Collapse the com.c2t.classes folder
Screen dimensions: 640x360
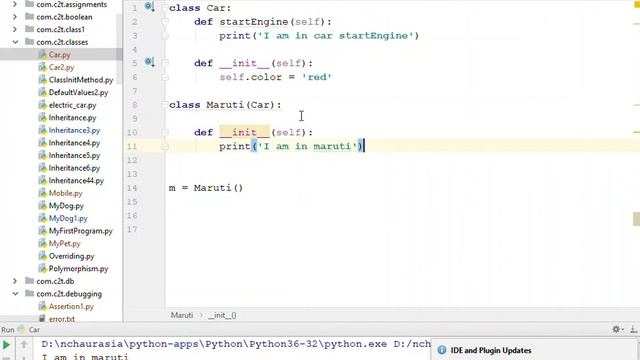point(15,42)
